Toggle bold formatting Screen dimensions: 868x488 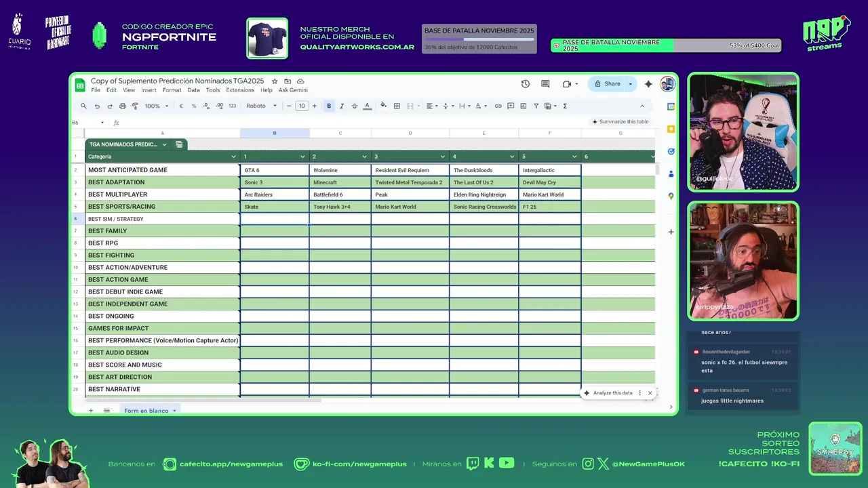tap(329, 106)
